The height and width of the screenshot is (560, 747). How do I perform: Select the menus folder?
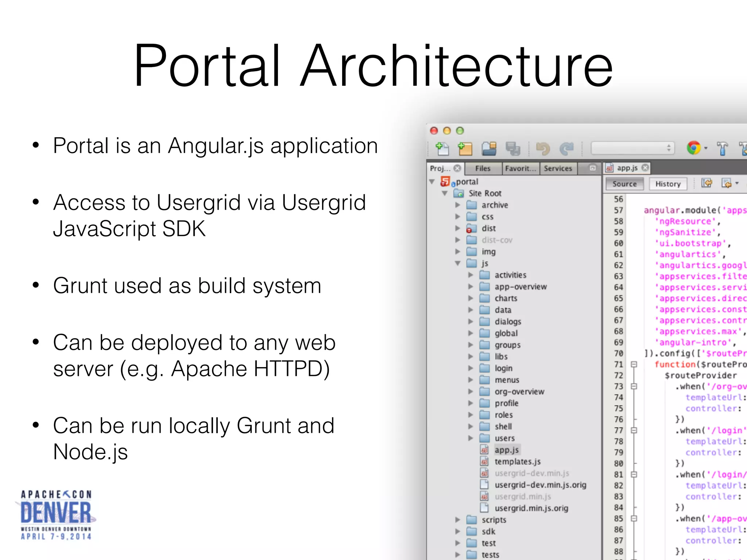(507, 380)
